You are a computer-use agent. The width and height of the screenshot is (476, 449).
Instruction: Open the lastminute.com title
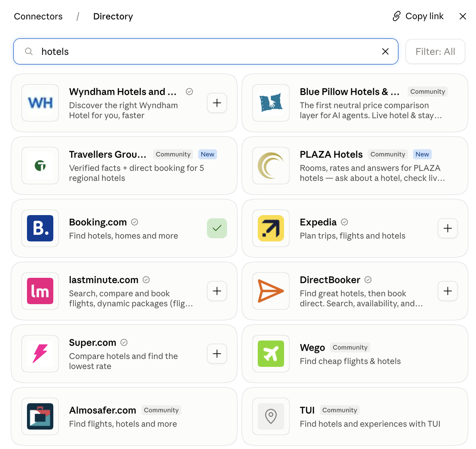104,280
